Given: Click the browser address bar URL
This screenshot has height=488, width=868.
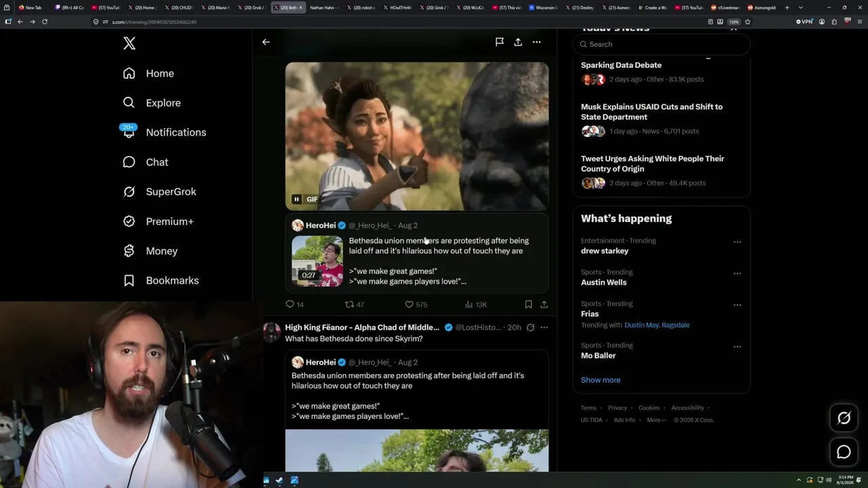Looking at the screenshot, I should 154,22.
